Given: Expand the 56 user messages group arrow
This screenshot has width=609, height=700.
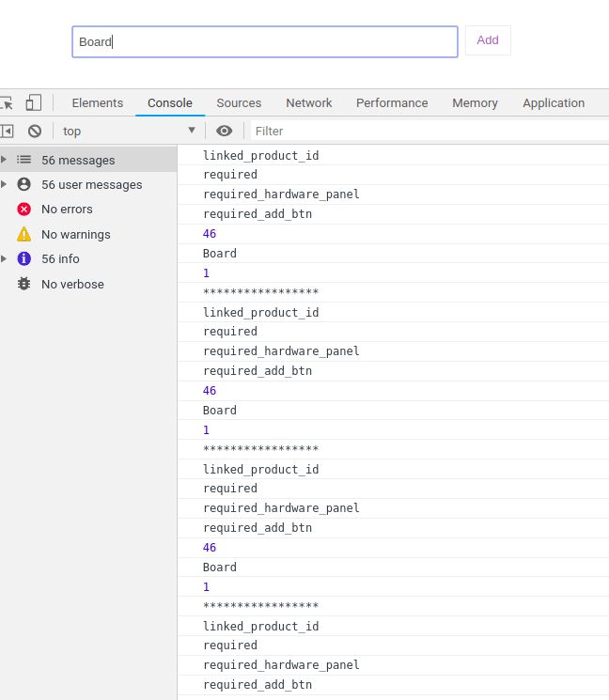Looking at the screenshot, I should coord(4,184).
